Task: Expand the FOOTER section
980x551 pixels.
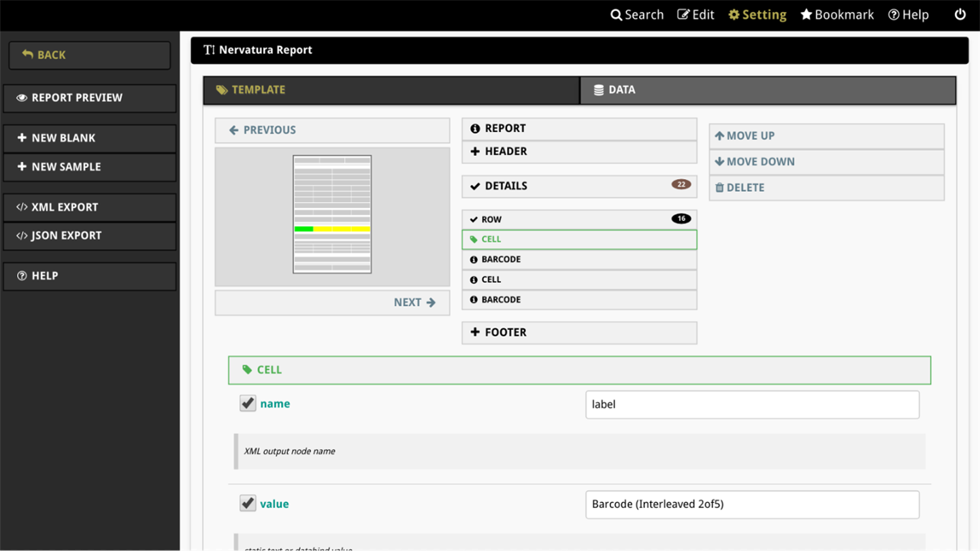Action: coord(579,333)
